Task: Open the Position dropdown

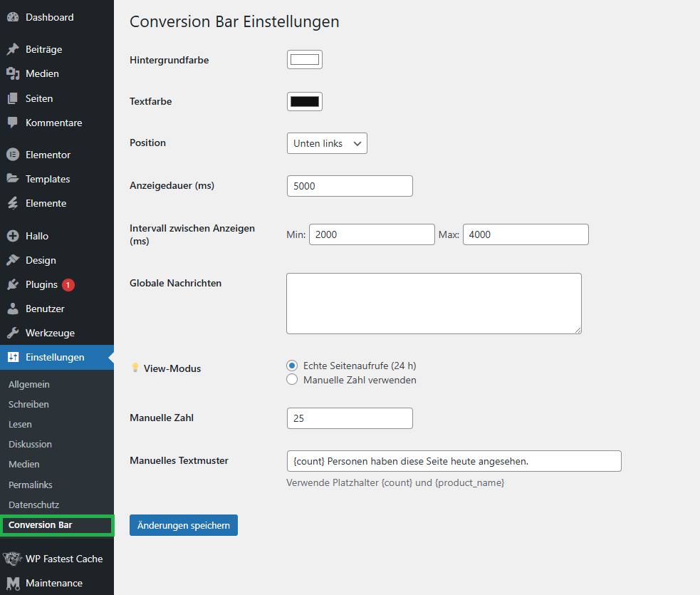Action: (x=327, y=143)
